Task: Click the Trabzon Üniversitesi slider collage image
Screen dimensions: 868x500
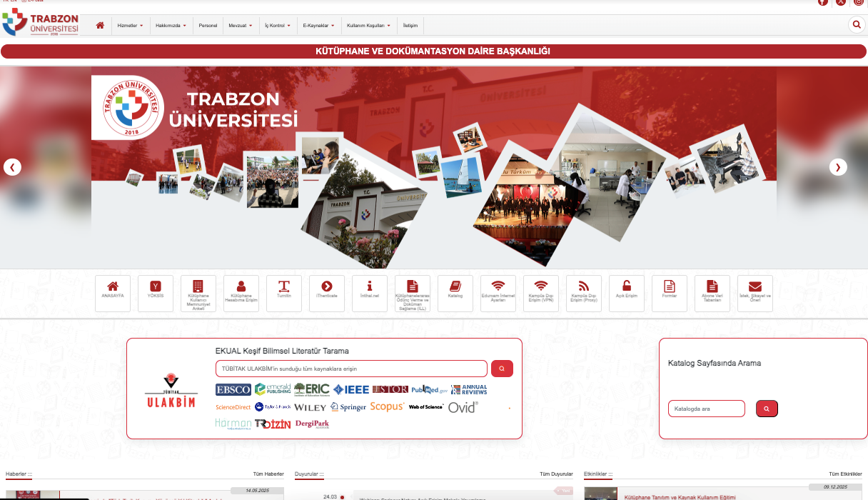Action: pos(433,167)
